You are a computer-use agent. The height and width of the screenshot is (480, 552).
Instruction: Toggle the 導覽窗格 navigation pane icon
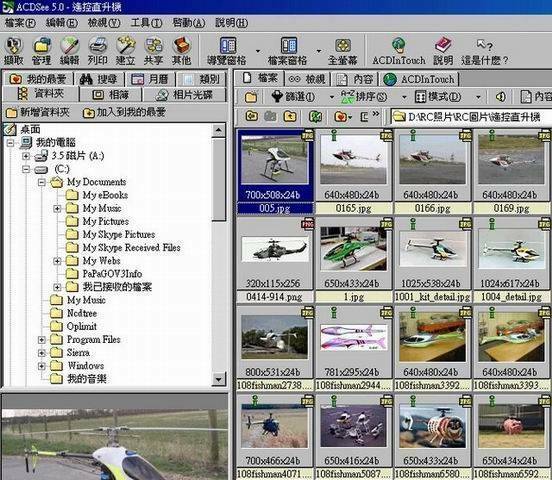[227, 51]
